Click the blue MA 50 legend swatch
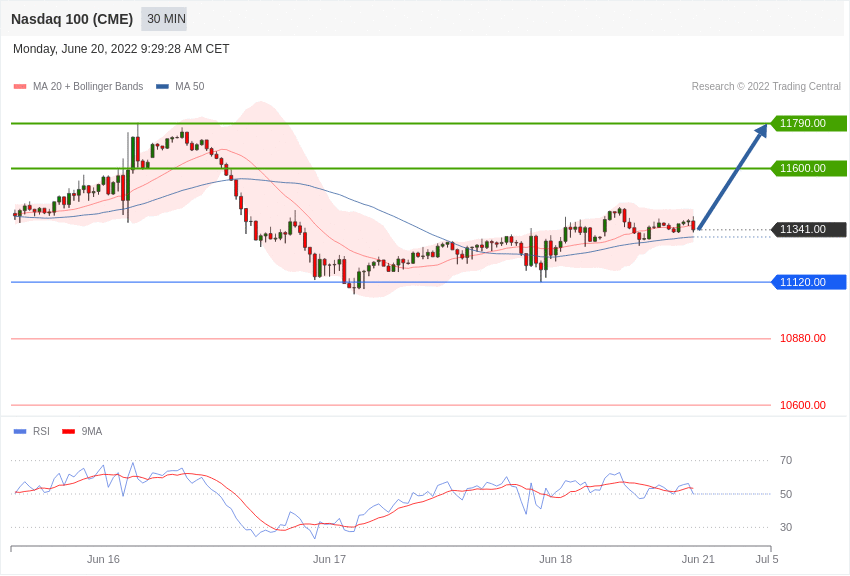The image size is (850, 576). click(x=162, y=87)
